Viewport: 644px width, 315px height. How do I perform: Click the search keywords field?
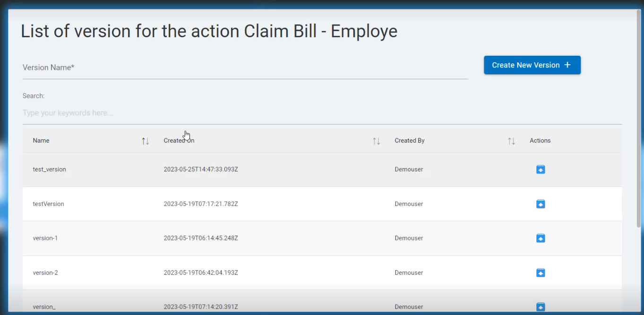click(322, 113)
